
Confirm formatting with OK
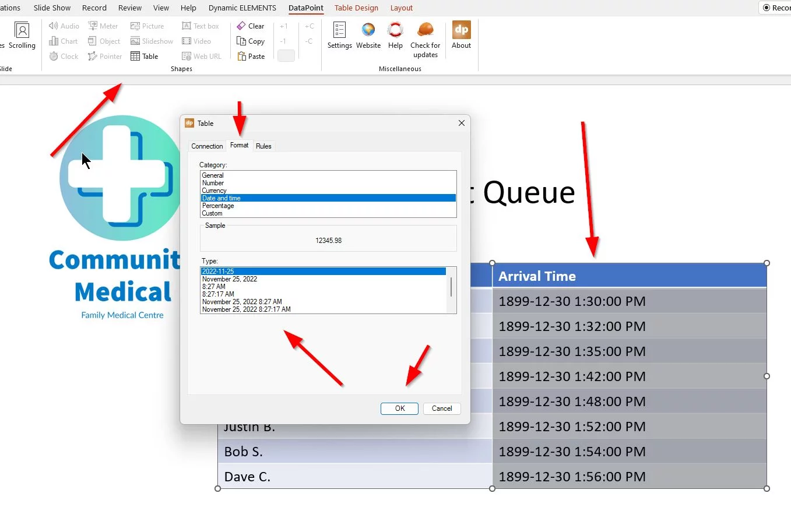(399, 408)
